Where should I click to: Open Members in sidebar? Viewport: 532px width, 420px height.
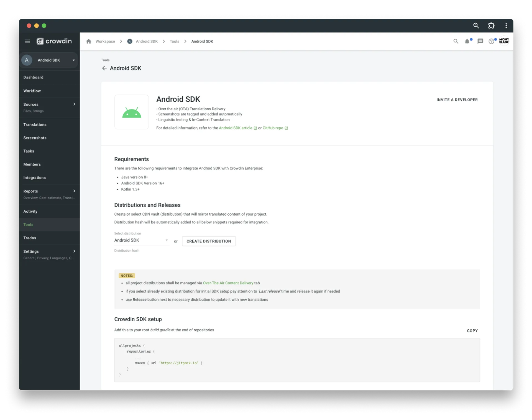coord(49,164)
